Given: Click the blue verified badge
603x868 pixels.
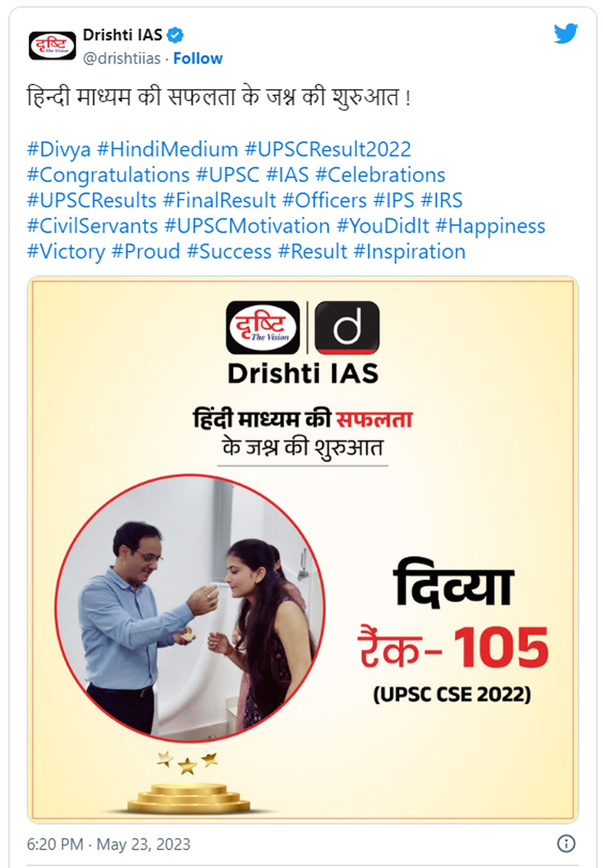Looking at the screenshot, I should click(x=175, y=35).
